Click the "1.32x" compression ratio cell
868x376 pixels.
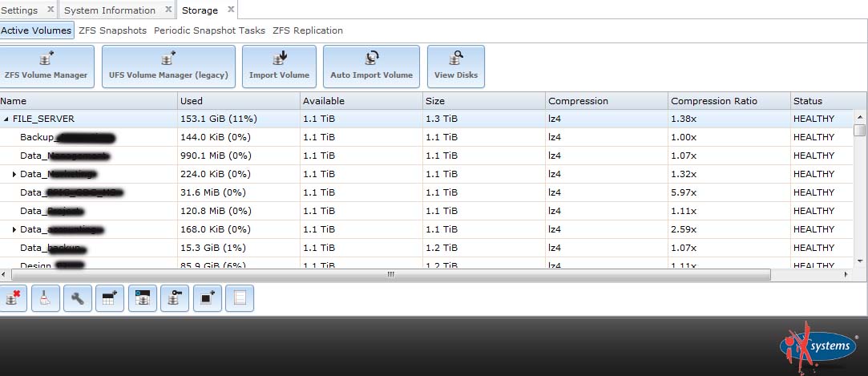click(x=684, y=175)
